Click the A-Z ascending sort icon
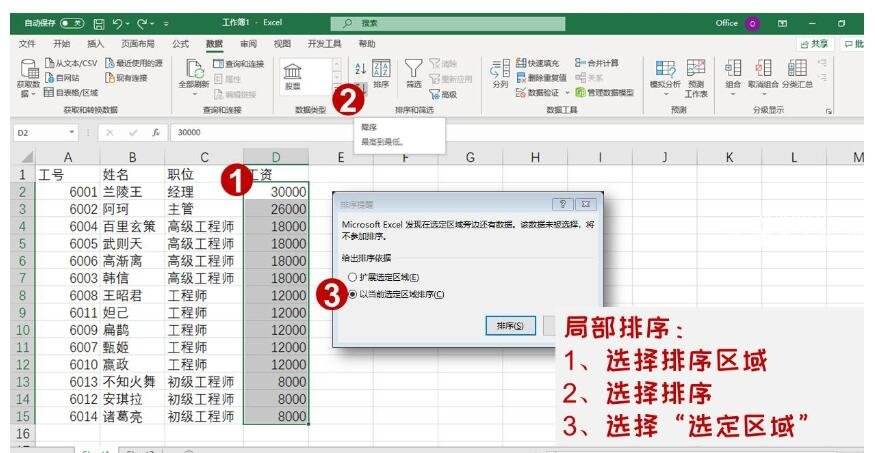Screen dimensions: 875x453 click(360, 69)
